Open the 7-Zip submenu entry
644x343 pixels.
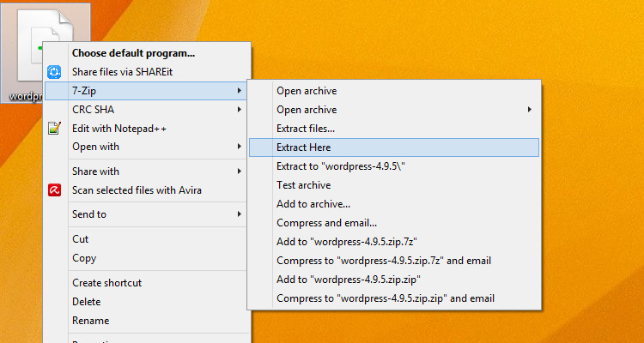coord(146,91)
